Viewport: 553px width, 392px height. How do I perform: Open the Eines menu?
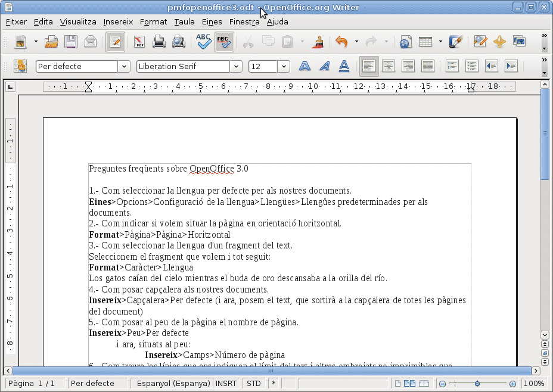pos(212,22)
